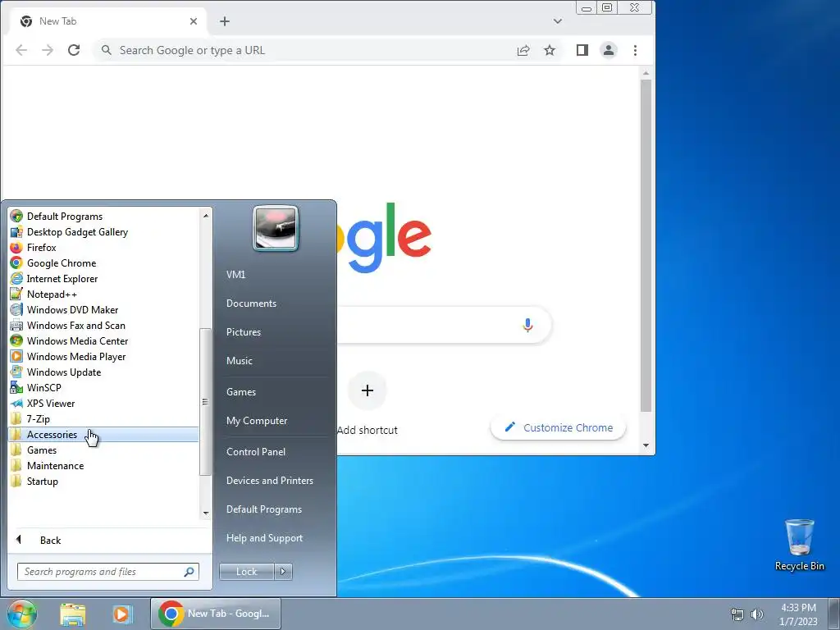This screenshot has width=840, height=630.
Task: Click the programs list scroll-down arrow
Action: point(206,514)
